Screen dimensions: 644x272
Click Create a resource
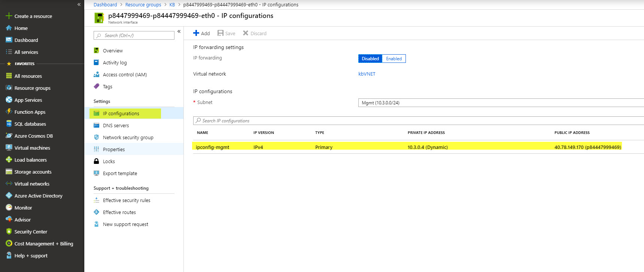33,16
